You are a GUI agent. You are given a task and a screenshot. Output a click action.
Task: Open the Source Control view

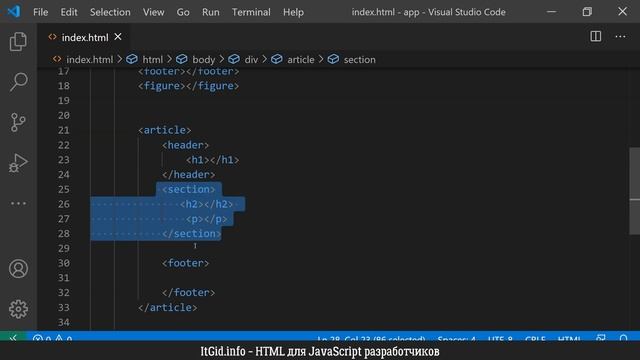18,122
